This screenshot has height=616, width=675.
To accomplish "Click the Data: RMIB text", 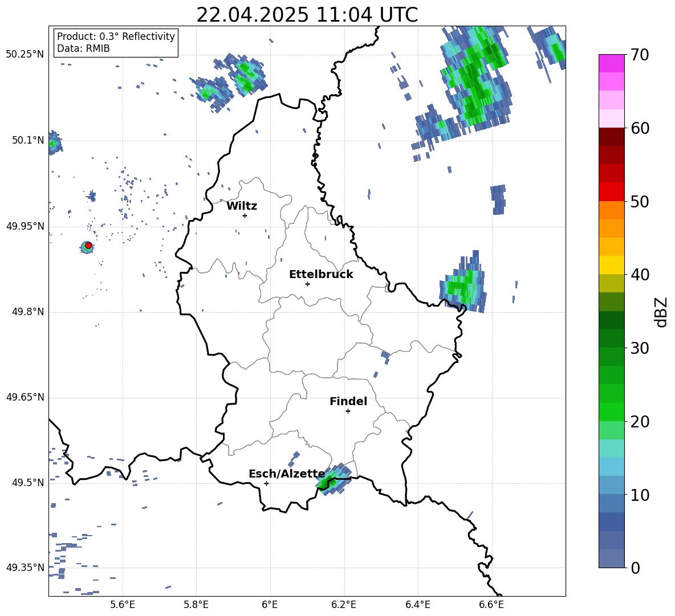I will pos(83,48).
